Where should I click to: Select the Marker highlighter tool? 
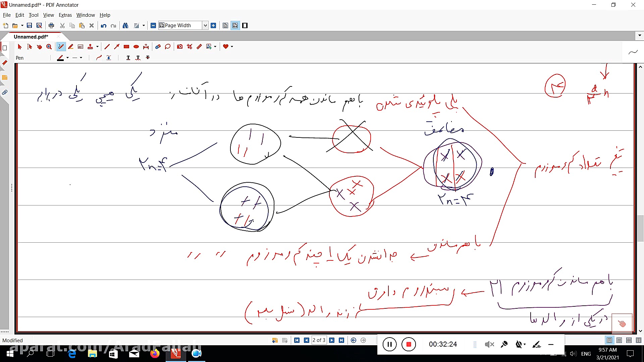[71, 47]
